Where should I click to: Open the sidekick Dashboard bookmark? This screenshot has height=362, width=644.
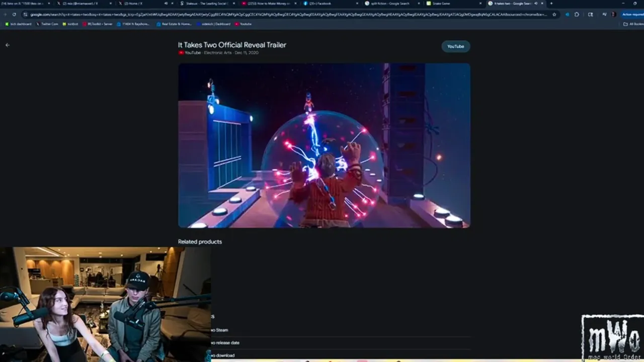(214, 24)
